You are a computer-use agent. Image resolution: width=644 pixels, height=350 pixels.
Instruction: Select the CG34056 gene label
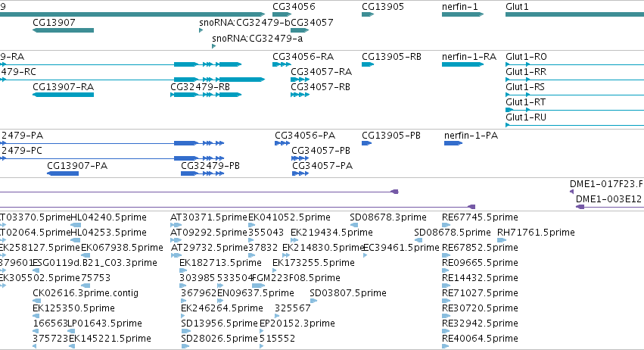coord(294,7)
